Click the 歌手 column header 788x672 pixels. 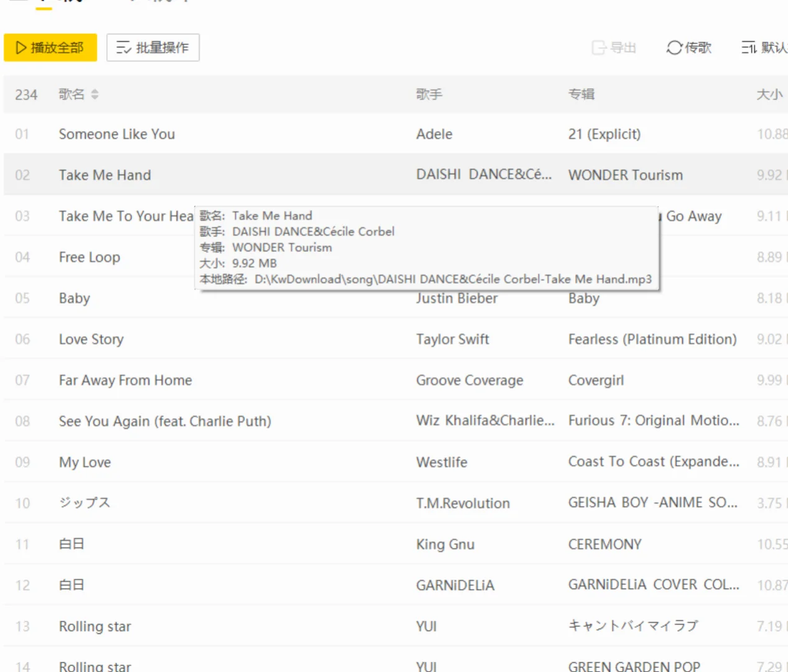coord(429,95)
